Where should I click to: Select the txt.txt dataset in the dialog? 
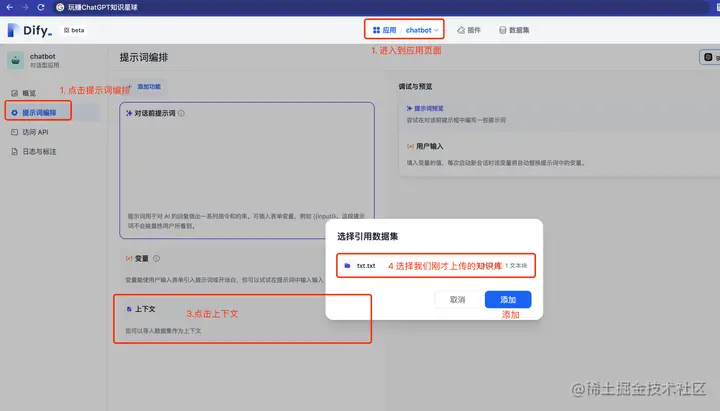point(436,265)
